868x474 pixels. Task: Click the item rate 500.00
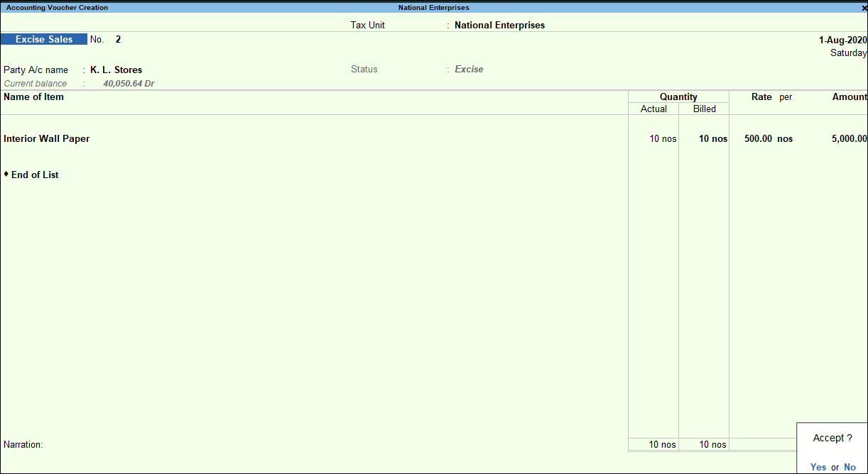coord(758,139)
